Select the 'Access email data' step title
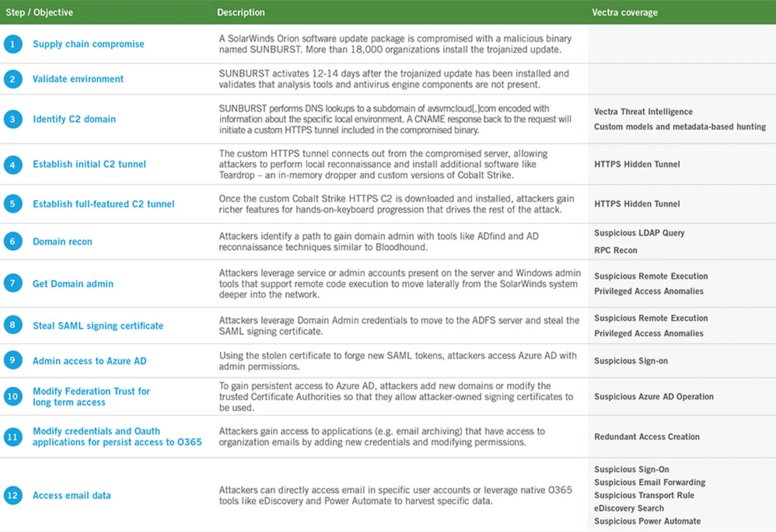The height and width of the screenshot is (532, 776). coord(72,495)
